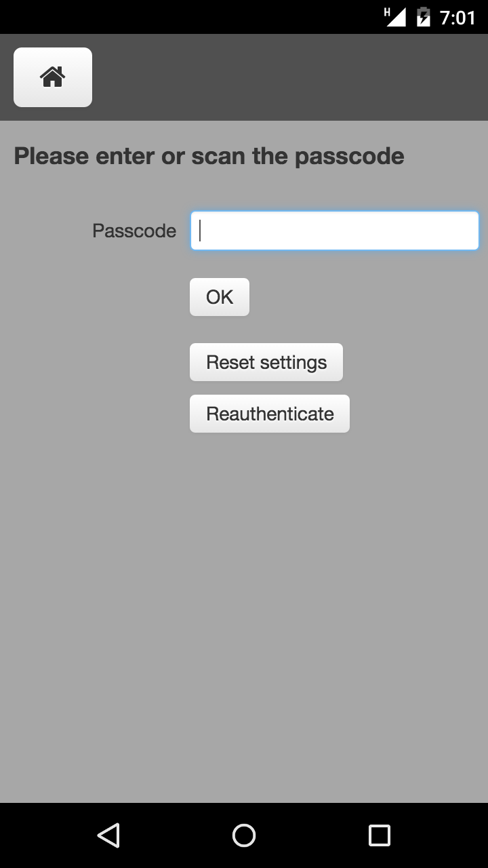
Task: Click the OK button
Action: [x=220, y=297]
